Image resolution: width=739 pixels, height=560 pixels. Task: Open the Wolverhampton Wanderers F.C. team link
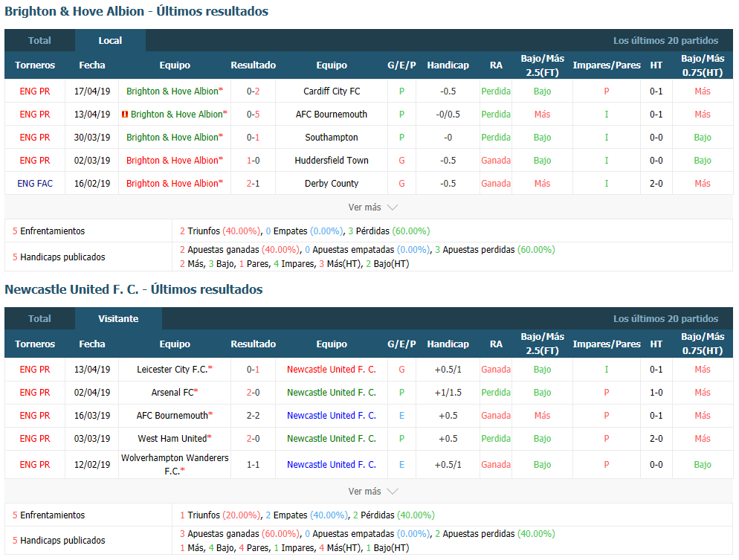[175, 464]
